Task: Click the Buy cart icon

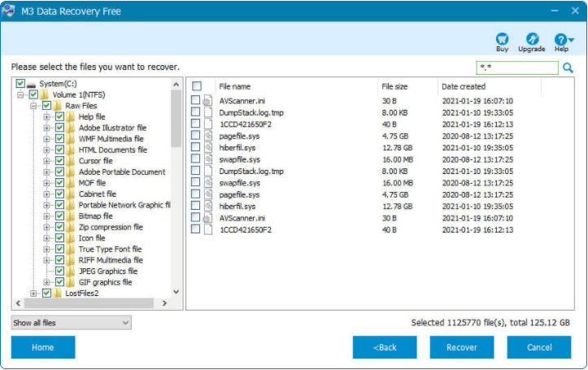Action: (x=502, y=39)
